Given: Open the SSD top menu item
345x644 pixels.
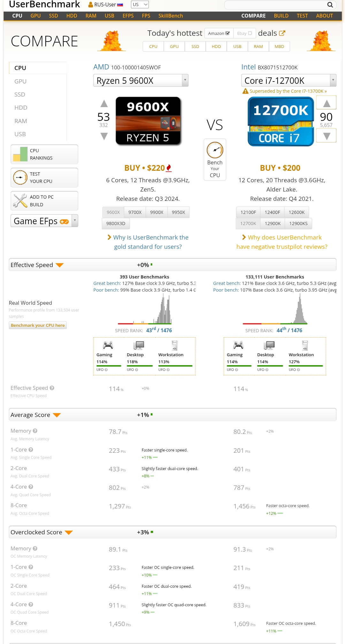Looking at the screenshot, I should tap(53, 16).
